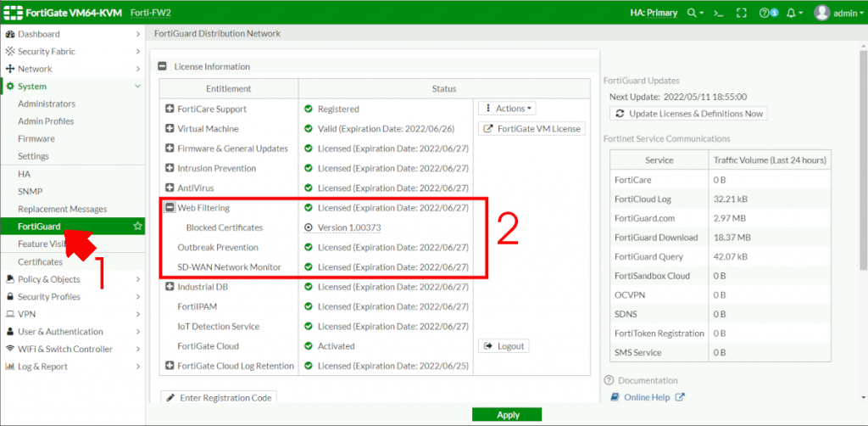Click the Documentation help circle icon
Viewport: 868px width, 426px height.
coord(609,380)
